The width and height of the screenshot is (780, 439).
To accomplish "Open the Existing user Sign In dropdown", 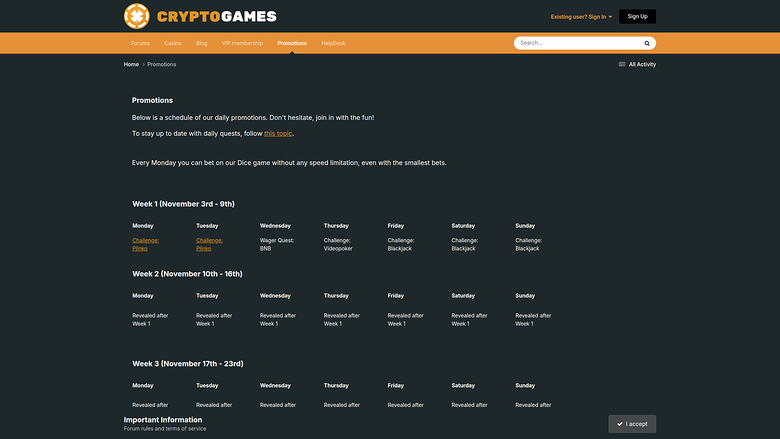I will (581, 17).
